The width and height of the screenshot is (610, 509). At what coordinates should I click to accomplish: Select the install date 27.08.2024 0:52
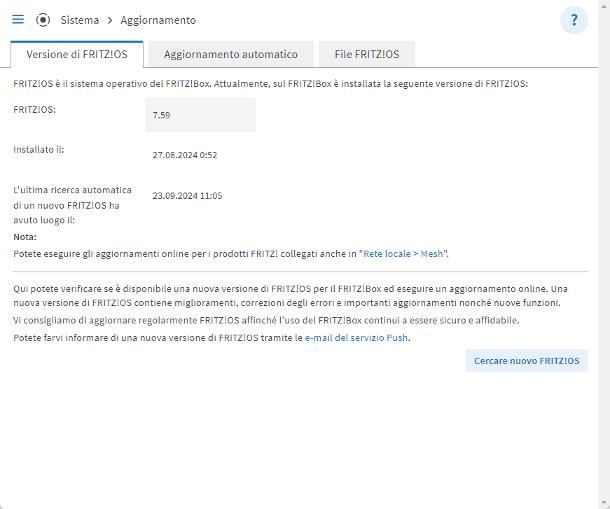(x=185, y=155)
